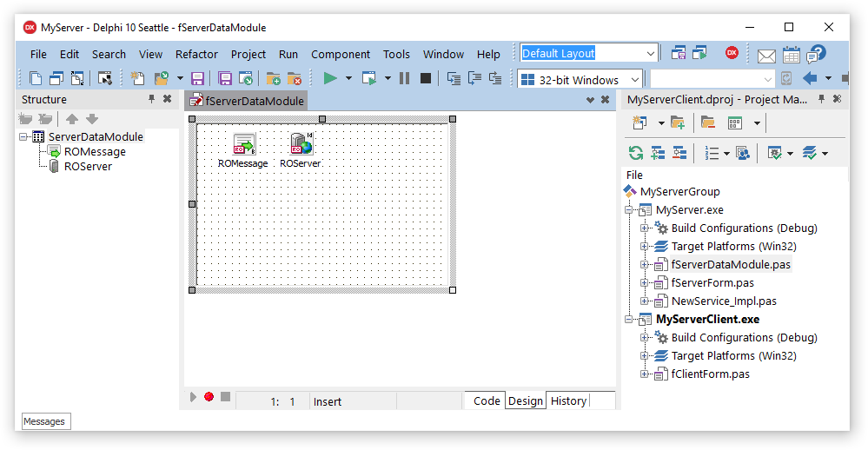Expand NewService_Impl.pas node
The height and width of the screenshot is (450, 868).
click(x=645, y=301)
